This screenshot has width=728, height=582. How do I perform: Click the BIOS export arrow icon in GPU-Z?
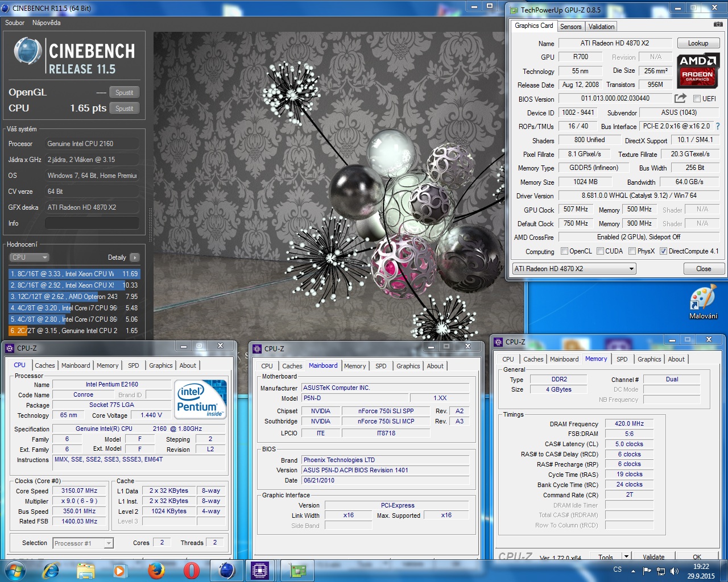click(680, 98)
